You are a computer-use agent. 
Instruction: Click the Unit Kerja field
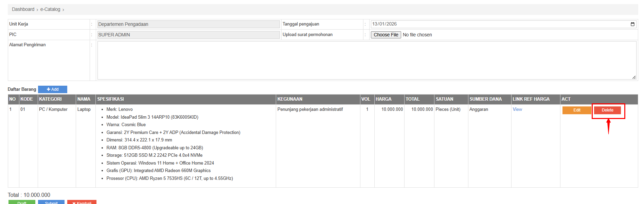pyautogui.click(x=189, y=24)
